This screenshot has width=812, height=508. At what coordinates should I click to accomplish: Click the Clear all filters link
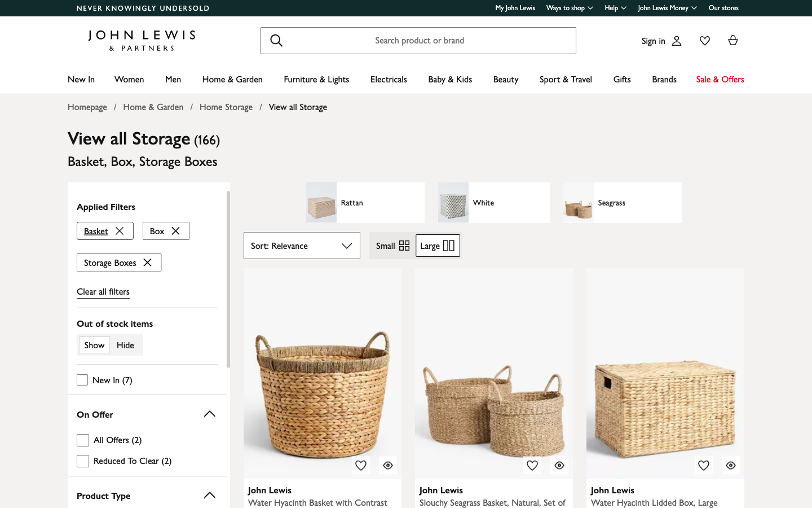coord(103,291)
